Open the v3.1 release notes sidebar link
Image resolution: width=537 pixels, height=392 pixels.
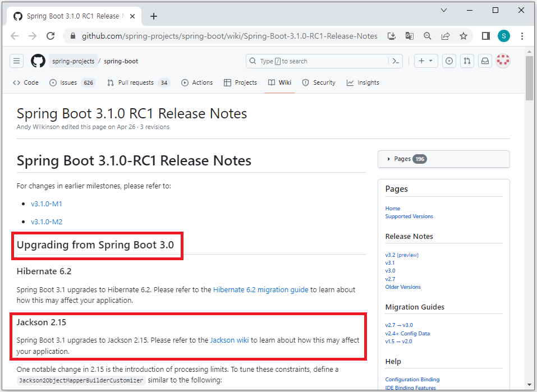[x=390, y=263]
